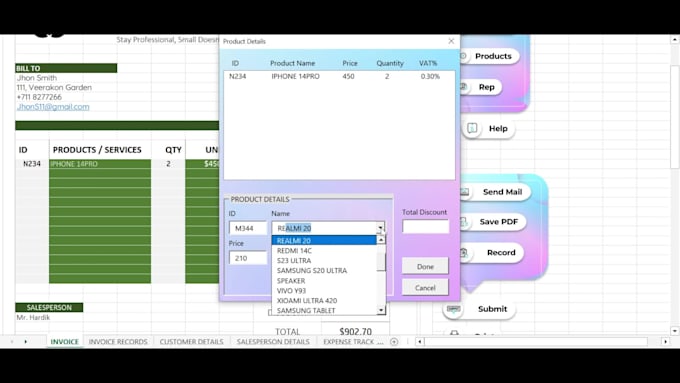Click the Mr. Hardik salesperson cell
The width and height of the screenshot is (680, 383).
[33, 318]
